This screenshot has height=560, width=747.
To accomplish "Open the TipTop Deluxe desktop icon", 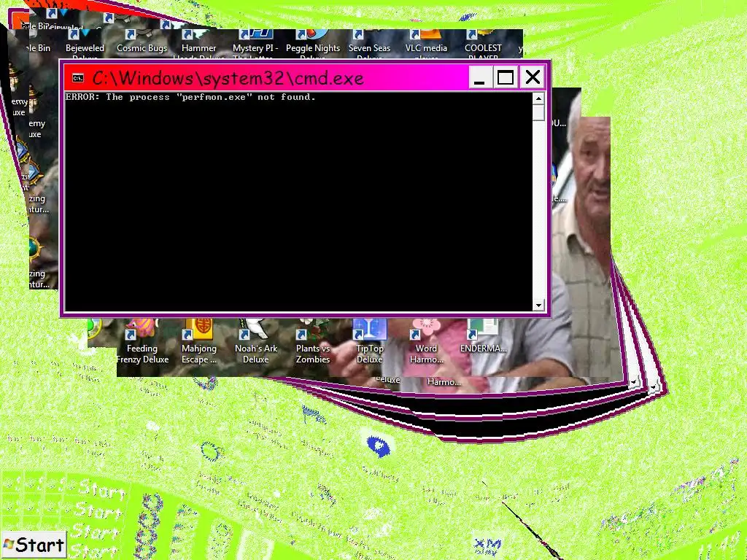I will [x=369, y=342].
